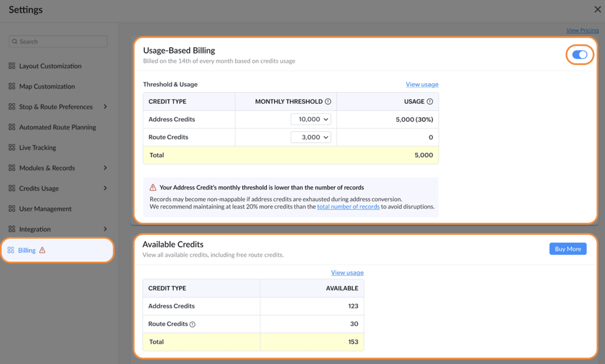
Task: Click the Live Tracking sidebar icon
Action: tap(12, 147)
